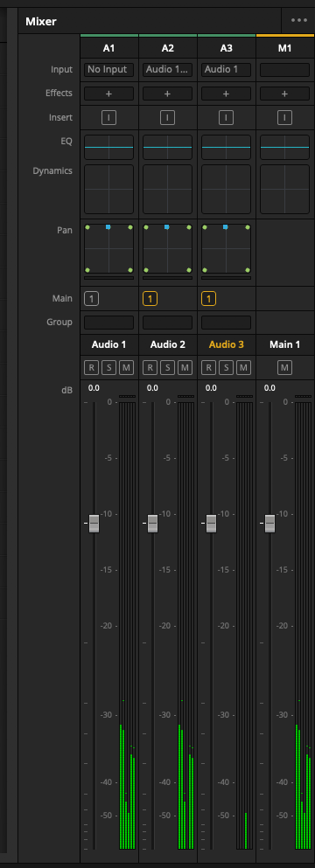
Task: Open the Pan control for A3
Action: click(x=227, y=248)
